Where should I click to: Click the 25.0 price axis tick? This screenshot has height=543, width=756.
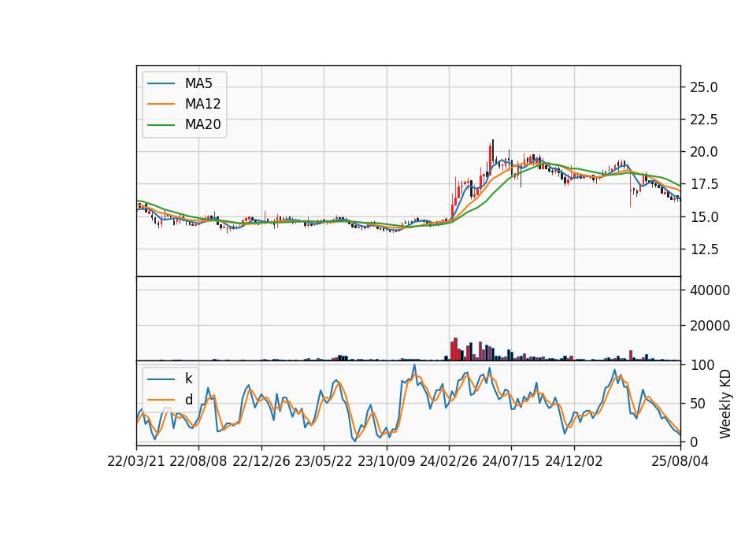click(704, 87)
